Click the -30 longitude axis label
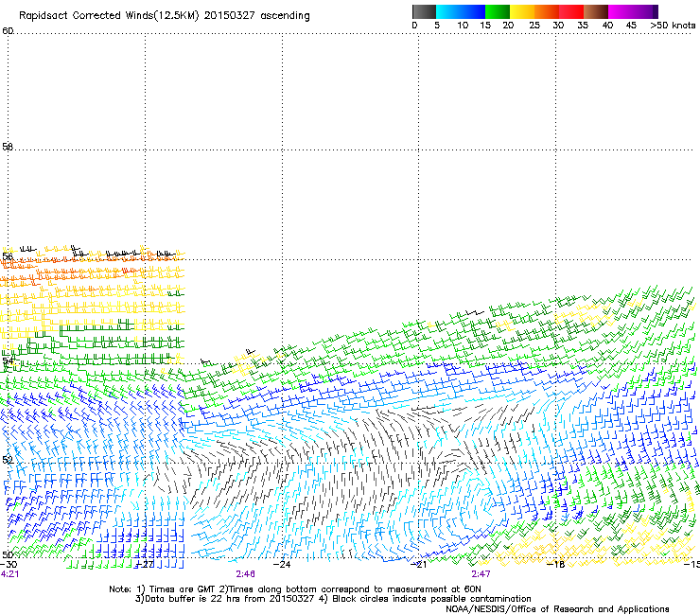Image resolution: width=700 pixels, height=615 pixels. [9, 564]
